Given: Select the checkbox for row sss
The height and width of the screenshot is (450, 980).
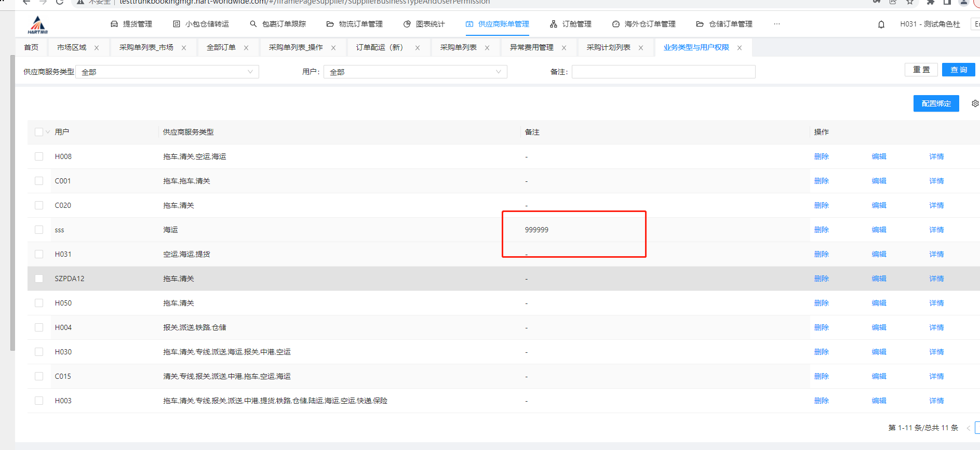Looking at the screenshot, I should [x=39, y=230].
